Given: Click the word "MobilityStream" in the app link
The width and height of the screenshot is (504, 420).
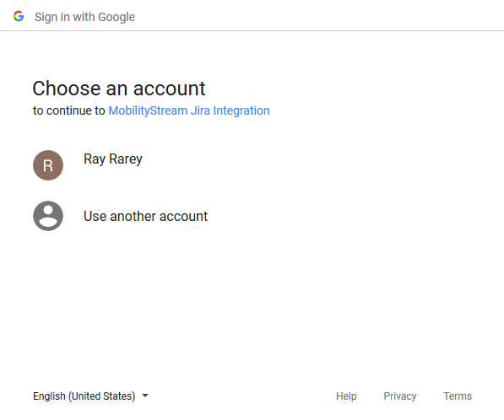Looking at the screenshot, I should tap(148, 110).
